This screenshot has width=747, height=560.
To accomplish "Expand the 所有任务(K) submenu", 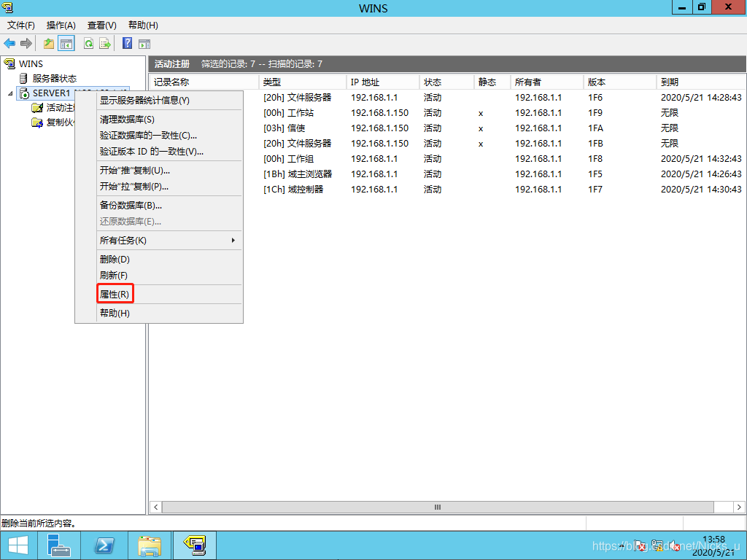I will click(x=169, y=241).
